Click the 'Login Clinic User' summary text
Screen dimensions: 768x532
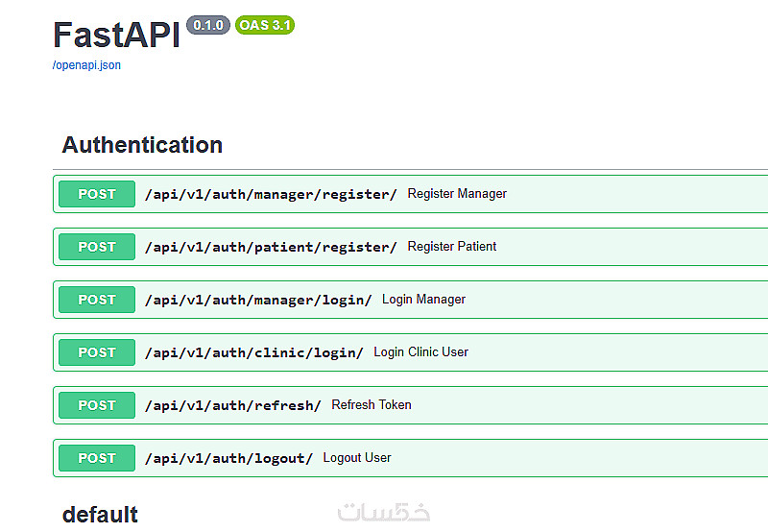(x=420, y=352)
